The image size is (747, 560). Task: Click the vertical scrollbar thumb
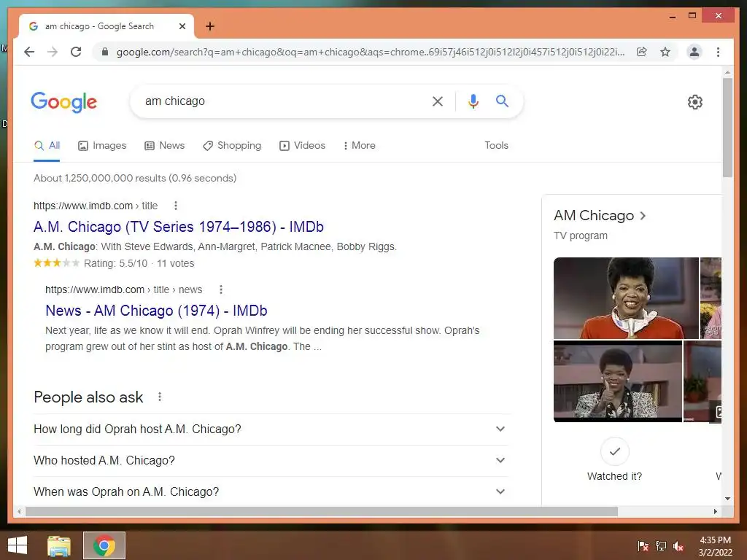click(727, 128)
